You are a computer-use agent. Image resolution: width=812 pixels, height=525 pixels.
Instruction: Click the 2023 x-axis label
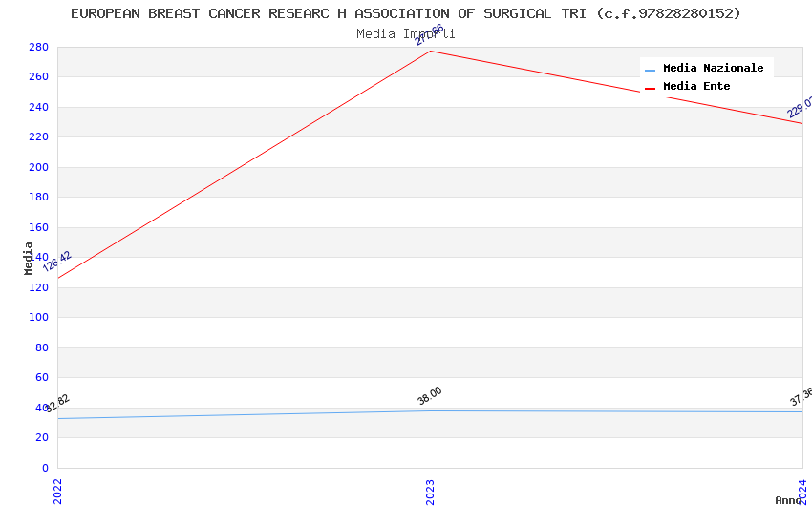point(430,492)
